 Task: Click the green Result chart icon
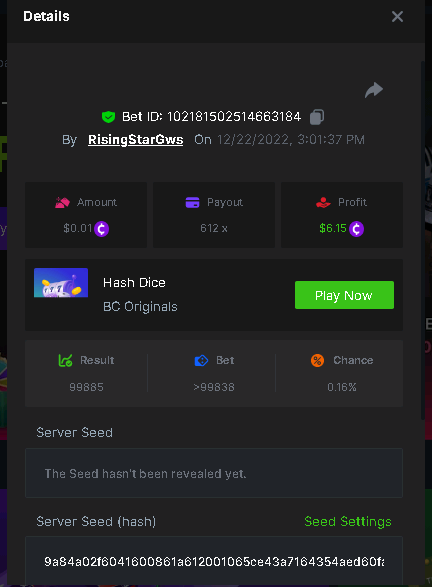[x=66, y=360]
